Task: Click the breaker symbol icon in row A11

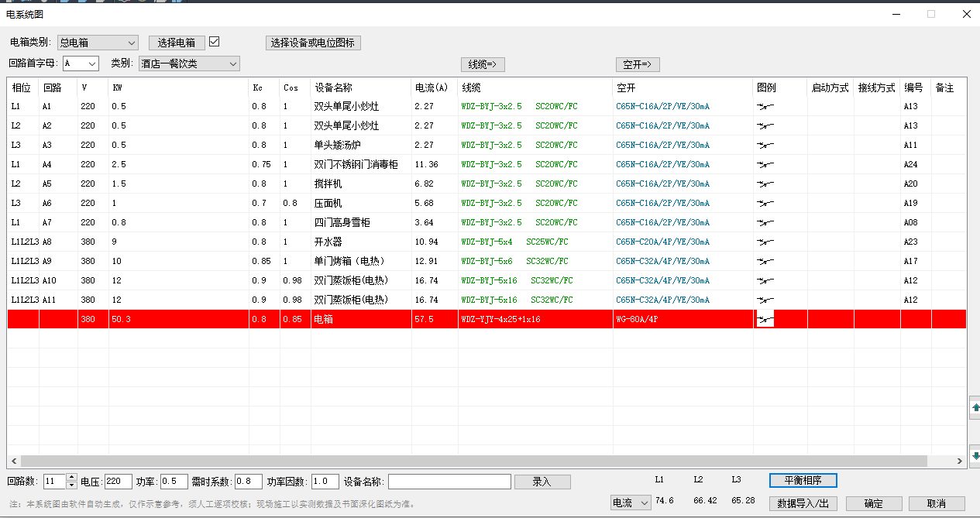Action: pyautogui.click(x=765, y=300)
